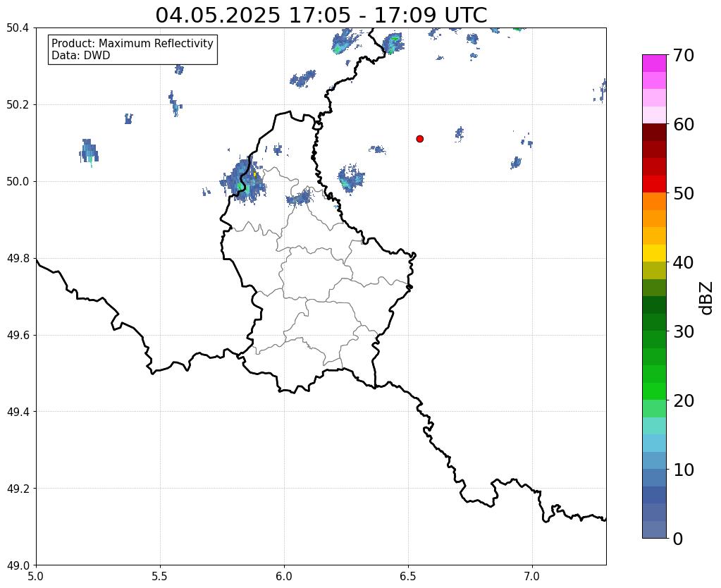
Task: Select the 40 value on the colorbar
Action: 684,262
